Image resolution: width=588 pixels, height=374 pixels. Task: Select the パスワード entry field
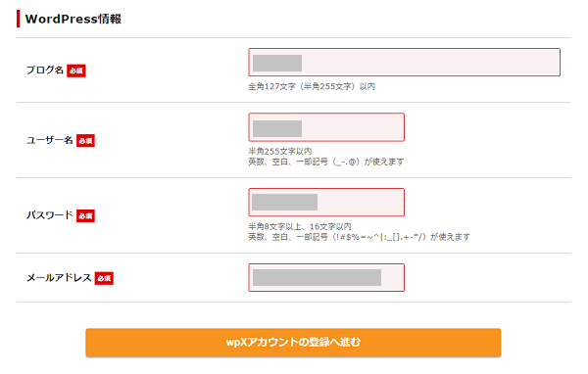[326, 203]
